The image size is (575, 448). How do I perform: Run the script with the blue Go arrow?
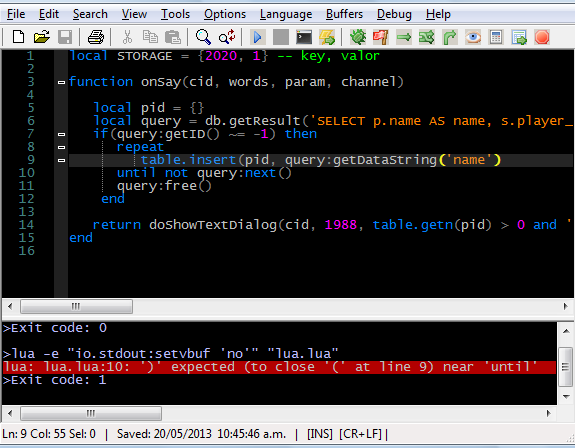[x=257, y=37]
